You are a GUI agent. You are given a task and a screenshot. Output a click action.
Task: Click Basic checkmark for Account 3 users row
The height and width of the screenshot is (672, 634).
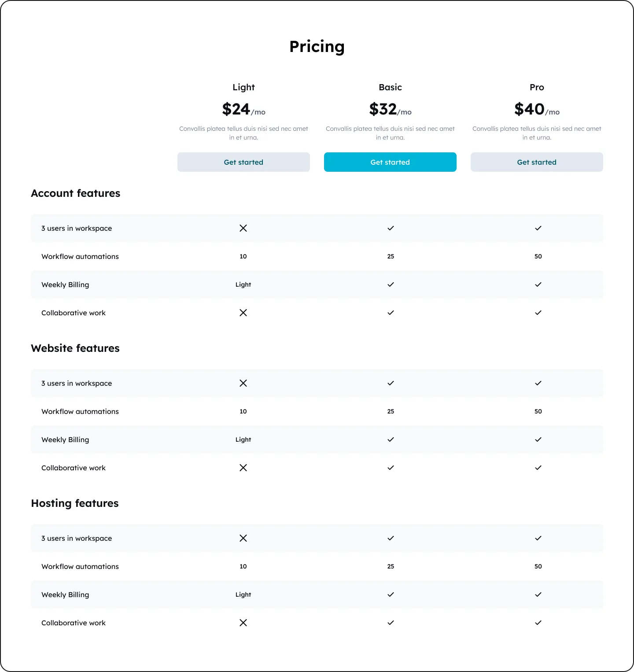(x=391, y=228)
